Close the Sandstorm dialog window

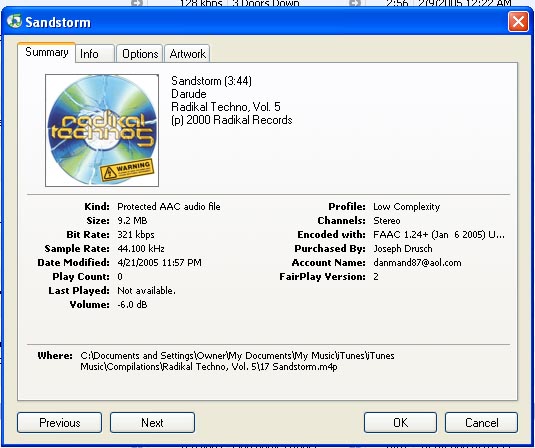(x=518, y=22)
